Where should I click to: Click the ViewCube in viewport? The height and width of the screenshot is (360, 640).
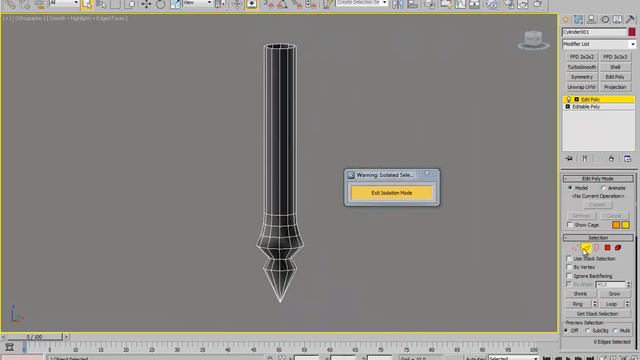[x=533, y=40]
